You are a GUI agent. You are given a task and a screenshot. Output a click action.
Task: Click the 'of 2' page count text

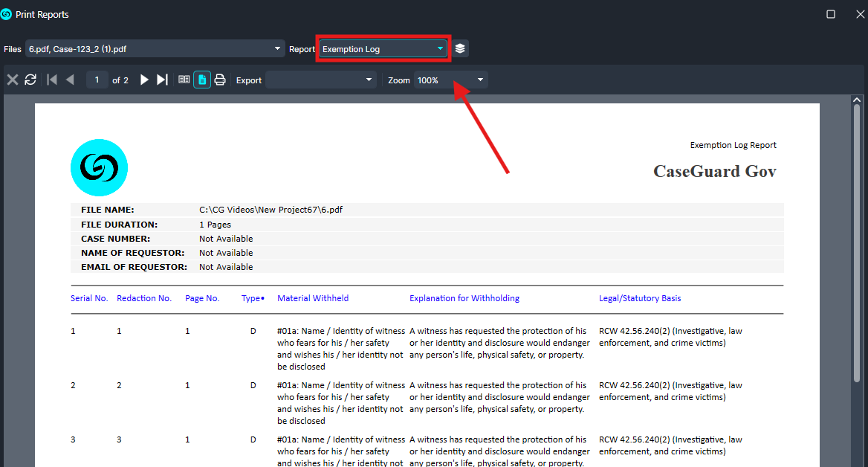[120, 80]
